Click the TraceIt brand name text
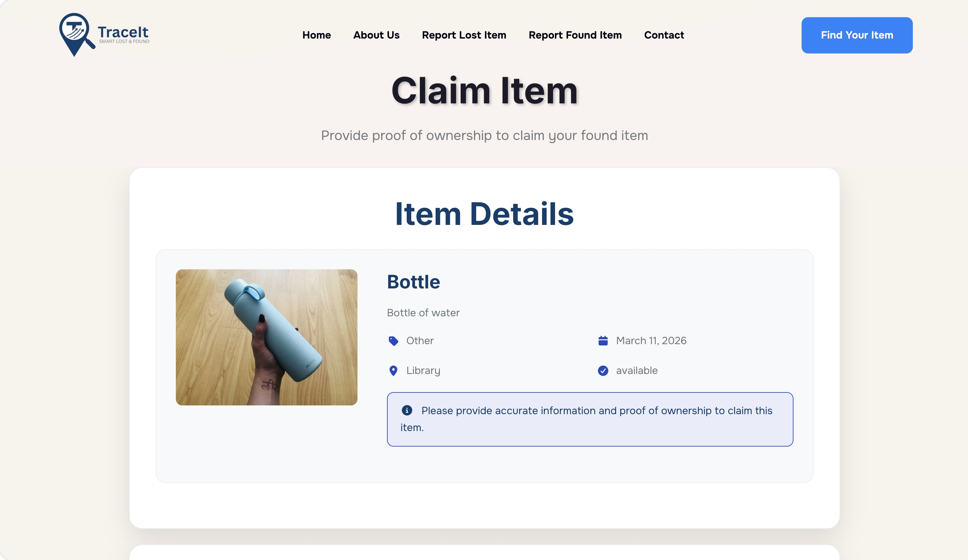Viewport: 968px width, 560px height. [123, 33]
